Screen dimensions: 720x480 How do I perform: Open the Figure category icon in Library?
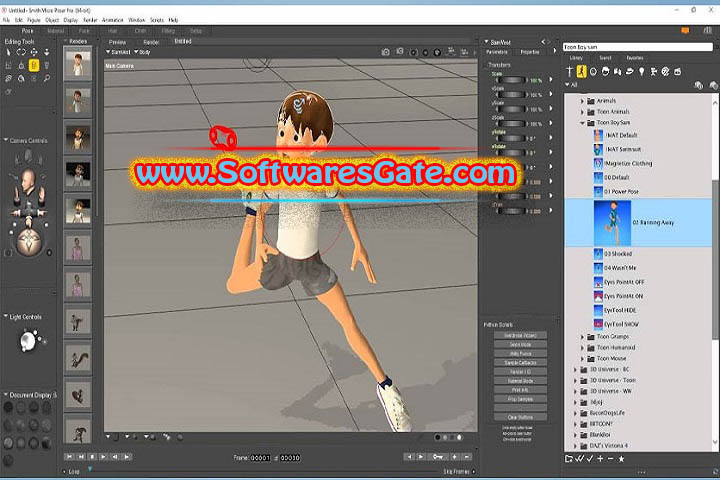[x=570, y=72]
